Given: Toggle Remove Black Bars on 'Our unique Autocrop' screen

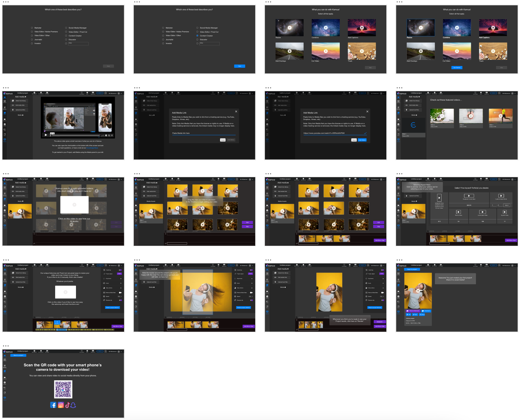Looking at the screenshot, I should pos(120,292).
